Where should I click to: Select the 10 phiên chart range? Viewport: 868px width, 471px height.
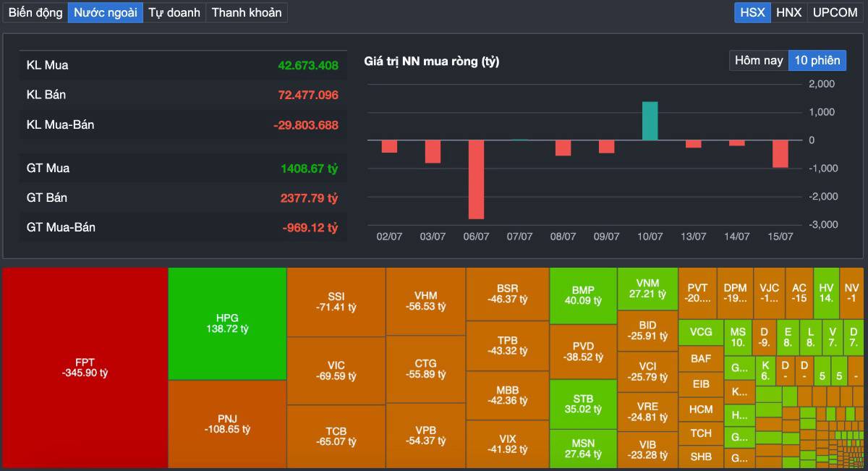click(x=817, y=60)
